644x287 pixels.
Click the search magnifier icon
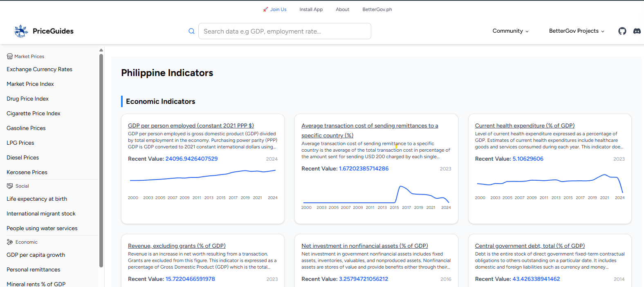pyautogui.click(x=191, y=31)
